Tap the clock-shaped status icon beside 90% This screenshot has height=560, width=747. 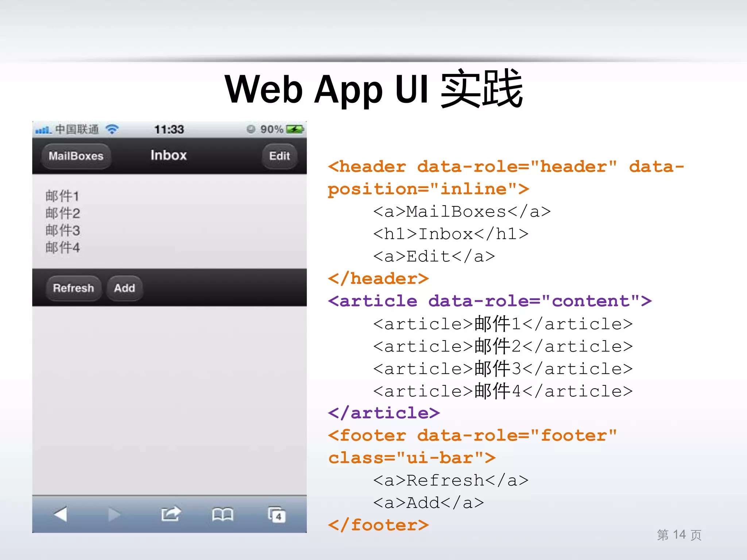(x=251, y=129)
